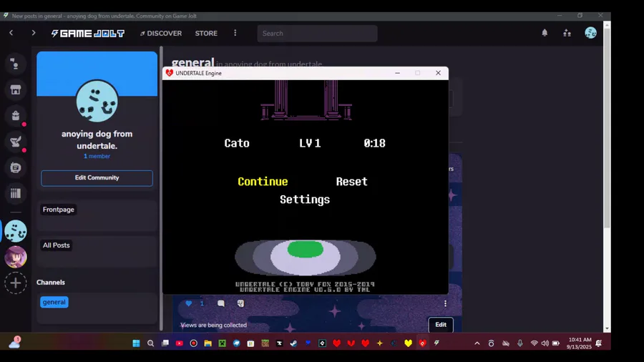Open the Windows Start menu
The image size is (644, 362).
click(x=136, y=343)
